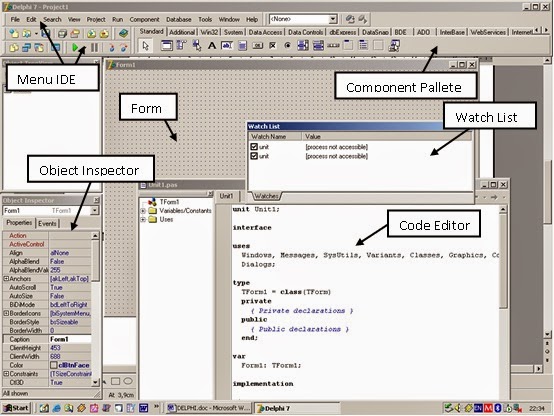Switch to the dbExpress palette tab
Image resolution: width=554 pixels, height=416 pixels.
point(343,32)
